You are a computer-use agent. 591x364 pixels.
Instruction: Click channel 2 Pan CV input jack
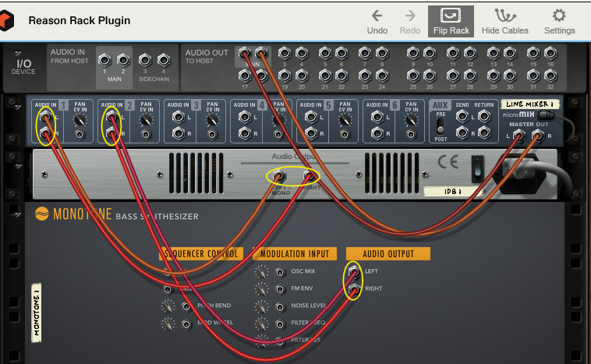[146, 135]
